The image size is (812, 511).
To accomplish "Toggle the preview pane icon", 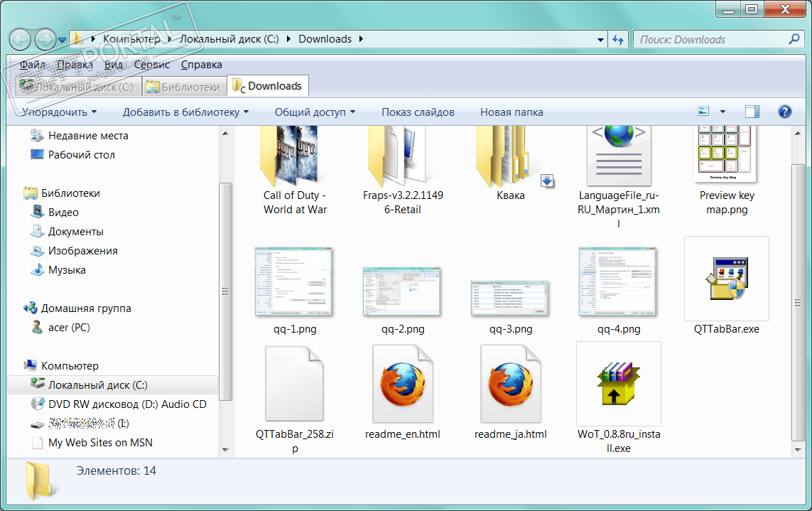I will (x=752, y=112).
